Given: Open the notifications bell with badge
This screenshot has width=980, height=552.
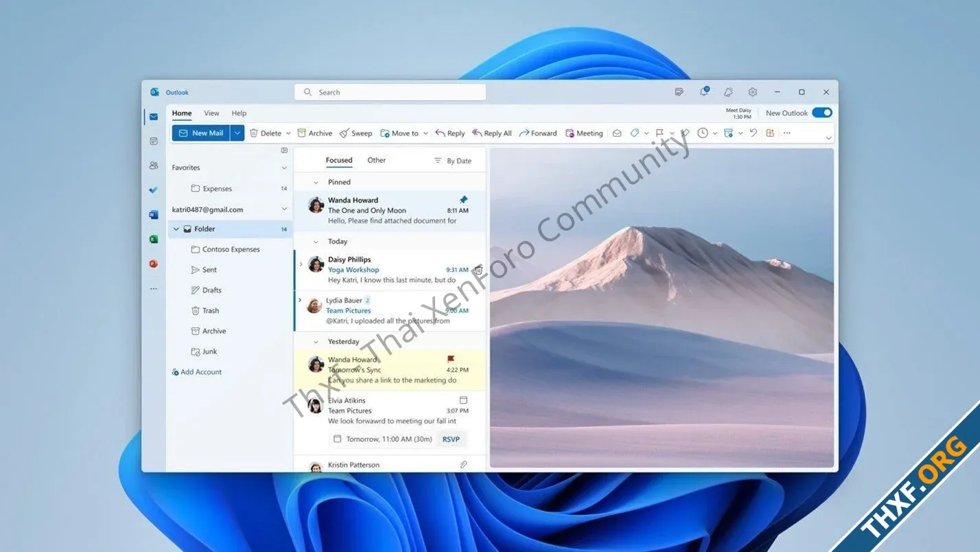Looking at the screenshot, I should [x=704, y=91].
